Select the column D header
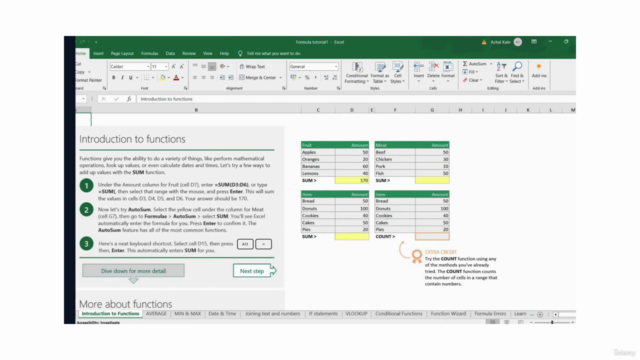The height and width of the screenshot is (360, 640). coord(352,110)
